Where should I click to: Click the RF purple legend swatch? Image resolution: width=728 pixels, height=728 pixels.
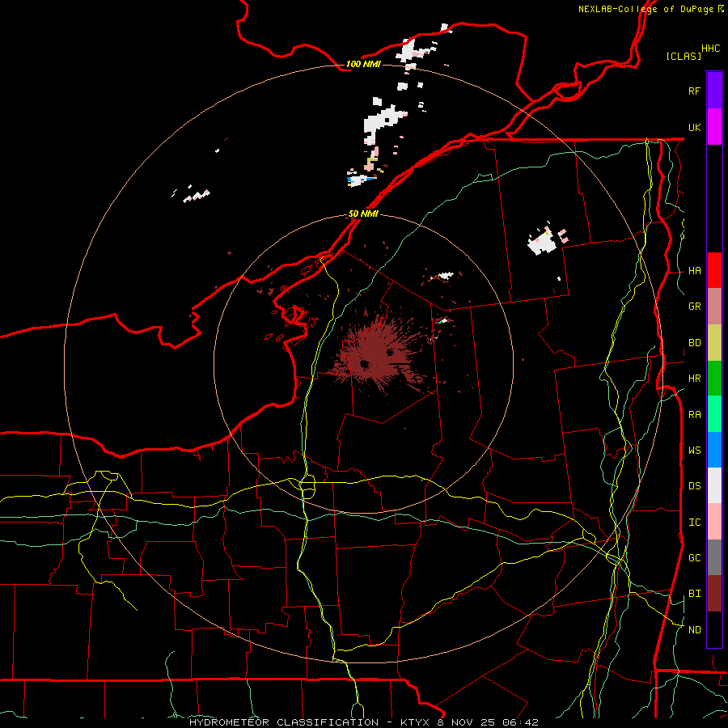tap(714, 91)
